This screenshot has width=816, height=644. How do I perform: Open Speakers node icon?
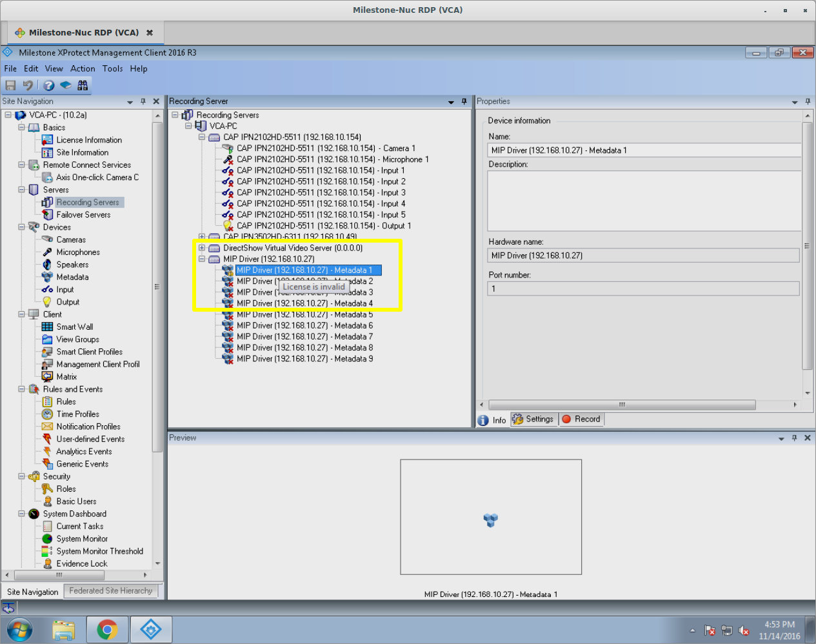pyautogui.click(x=47, y=265)
